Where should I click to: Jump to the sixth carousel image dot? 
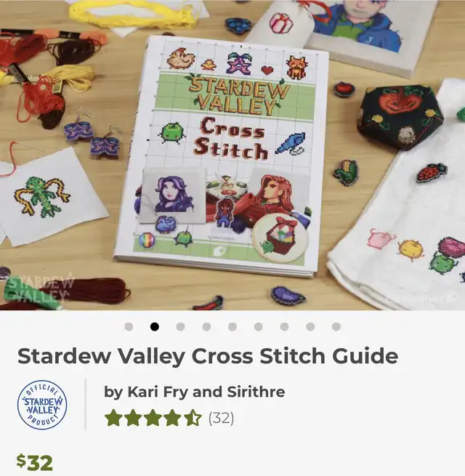point(259,326)
